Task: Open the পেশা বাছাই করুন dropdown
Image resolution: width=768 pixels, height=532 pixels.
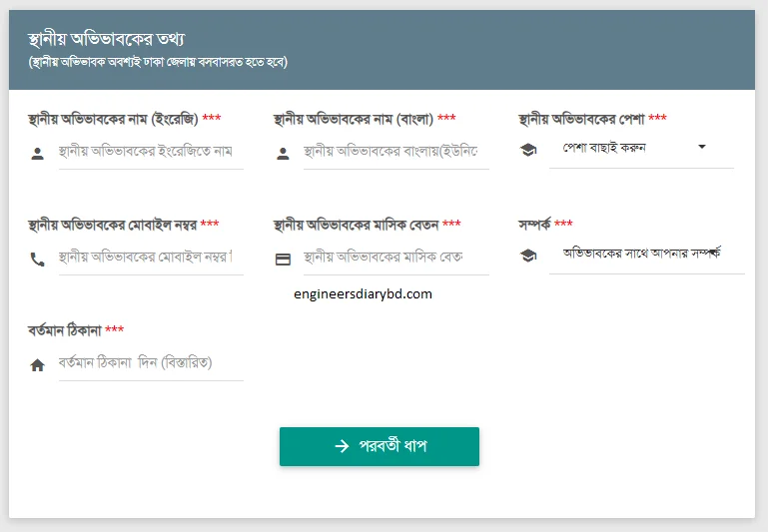Action: 629,148
